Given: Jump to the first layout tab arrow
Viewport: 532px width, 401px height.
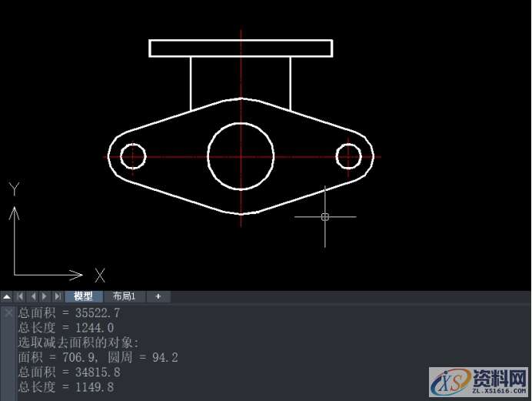Looking at the screenshot, I should (x=21, y=296).
